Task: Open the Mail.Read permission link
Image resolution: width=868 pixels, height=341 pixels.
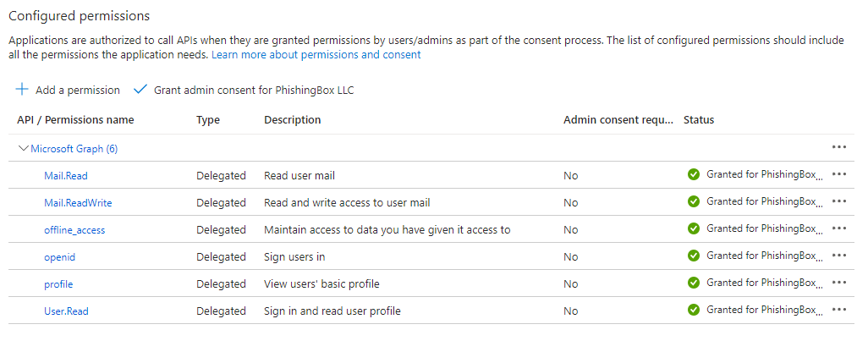Action: click(66, 175)
